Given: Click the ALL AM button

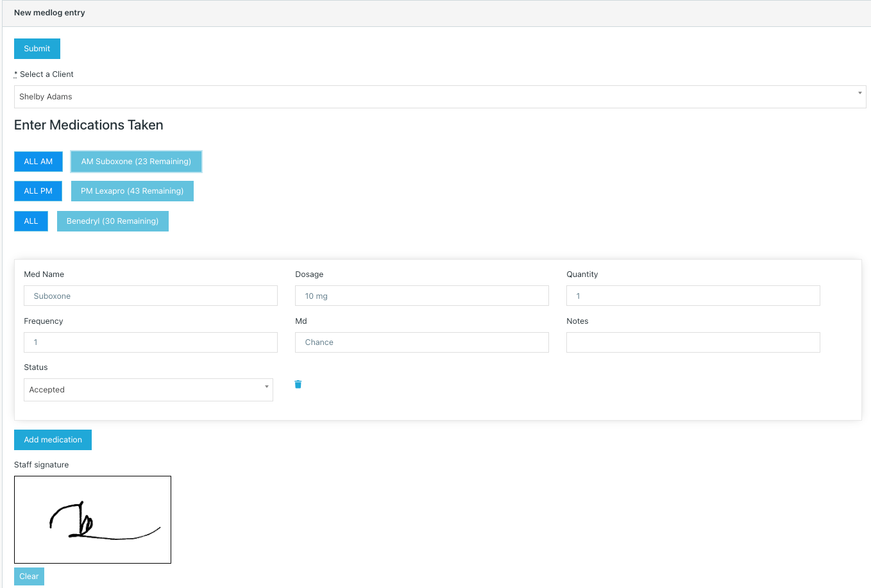Looking at the screenshot, I should [x=38, y=162].
